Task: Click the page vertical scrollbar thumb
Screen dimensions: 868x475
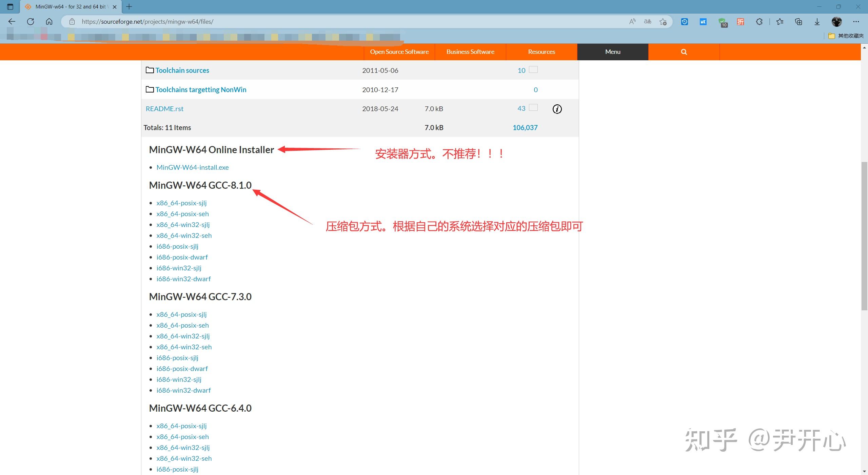Action: 864,236
